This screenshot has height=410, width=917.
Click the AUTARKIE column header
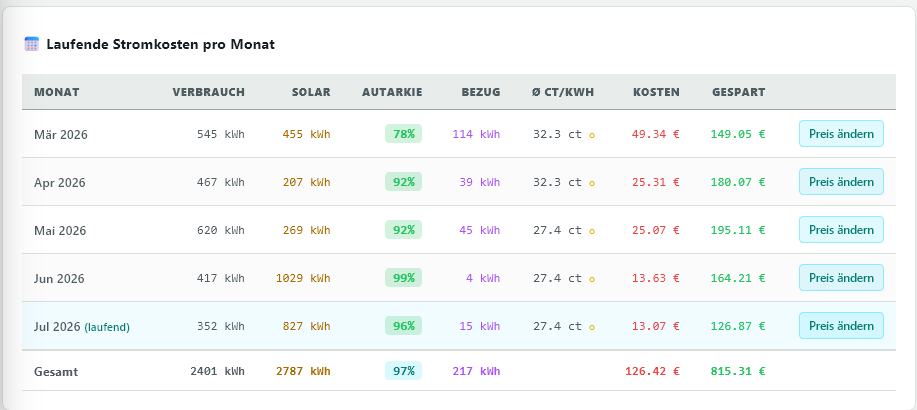tap(392, 92)
